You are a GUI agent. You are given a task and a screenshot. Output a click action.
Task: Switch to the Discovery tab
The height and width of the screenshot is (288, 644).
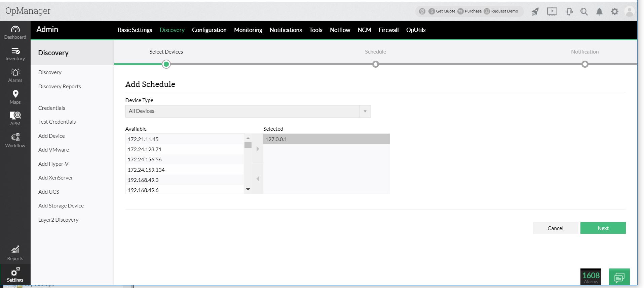click(172, 30)
